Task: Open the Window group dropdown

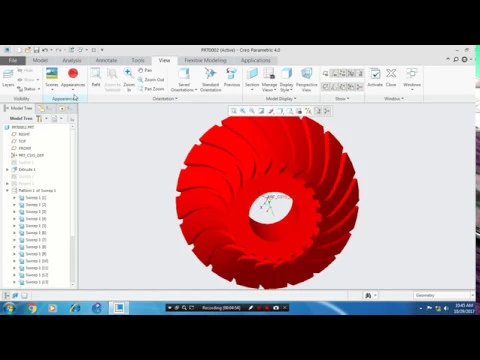Action: (394, 99)
